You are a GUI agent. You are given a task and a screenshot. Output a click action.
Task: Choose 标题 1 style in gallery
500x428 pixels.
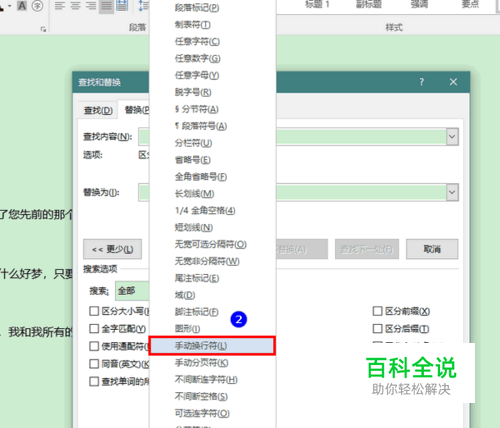(317, 4)
